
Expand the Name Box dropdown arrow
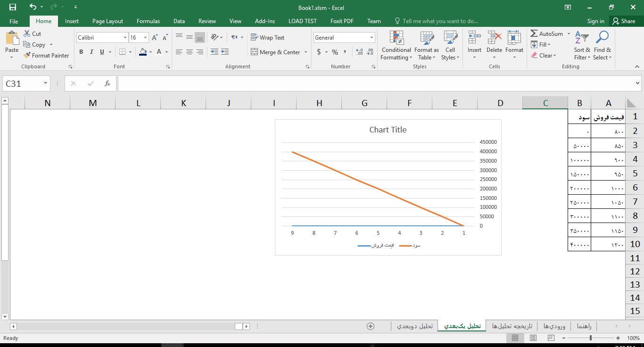(x=45, y=83)
